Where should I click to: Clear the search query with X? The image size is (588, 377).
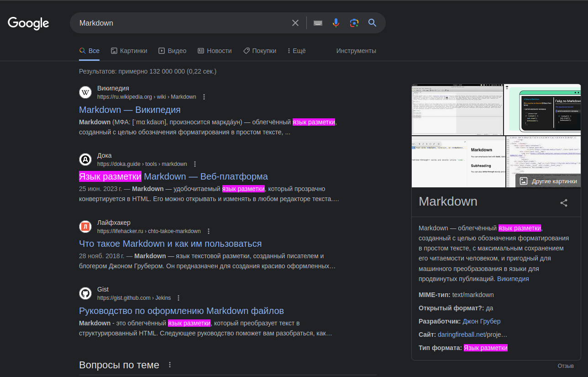point(295,23)
